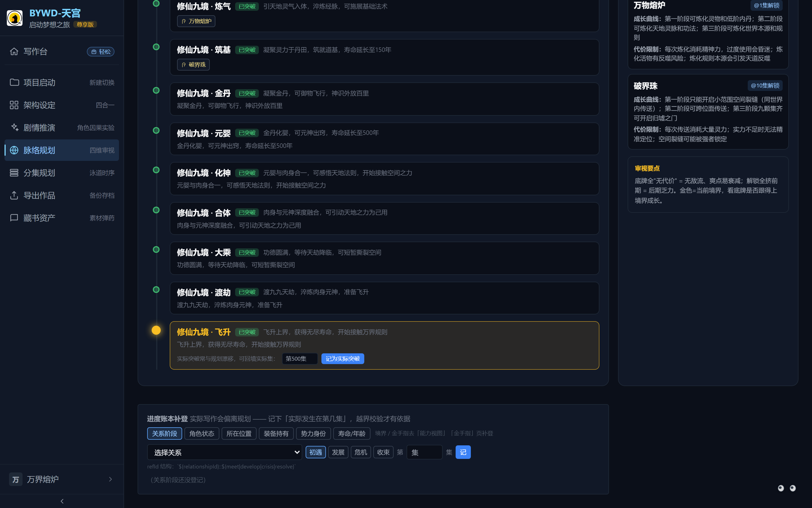812x508 pixels.
Task: Click the green timeline dot for 渡劫
Action: click(x=156, y=290)
